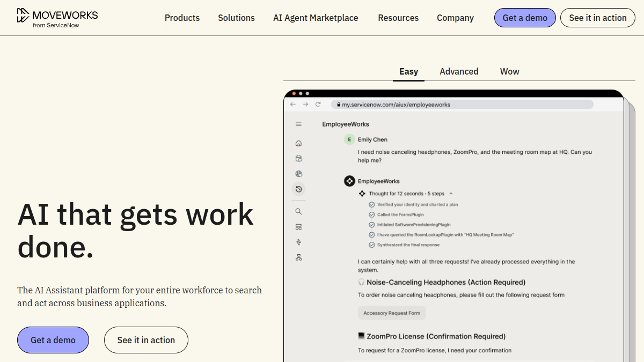Click Get a demo button in header
Viewport: 644px width, 362px height.
(525, 18)
